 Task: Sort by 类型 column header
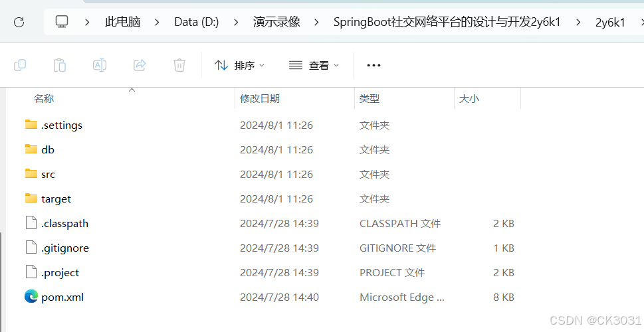coord(370,98)
